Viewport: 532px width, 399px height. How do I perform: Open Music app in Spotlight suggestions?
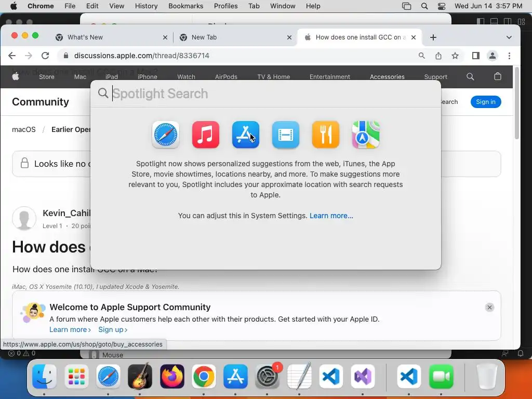click(x=206, y=135)
